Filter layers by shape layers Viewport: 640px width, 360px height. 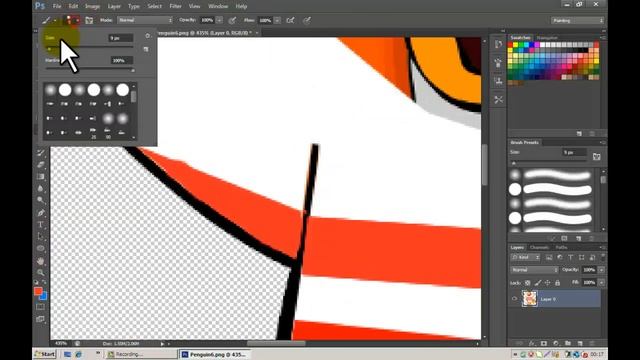(x=581, y=257)
